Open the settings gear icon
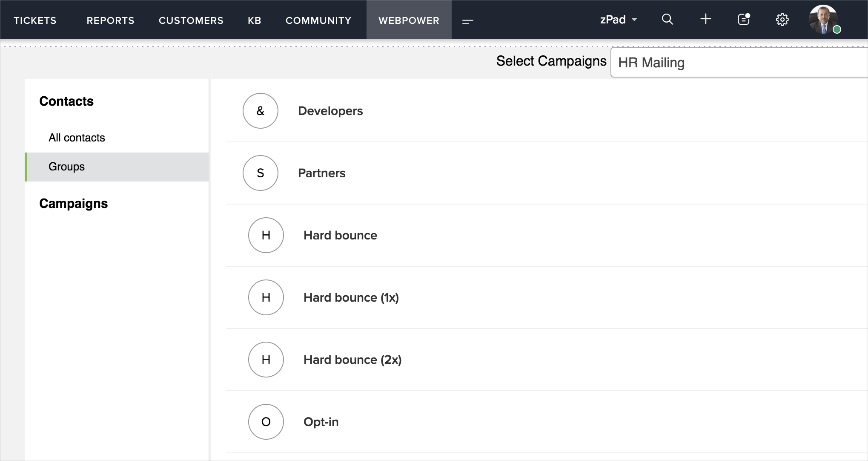Viewport: 868px width, 461px height. click(x=782, y=20)
